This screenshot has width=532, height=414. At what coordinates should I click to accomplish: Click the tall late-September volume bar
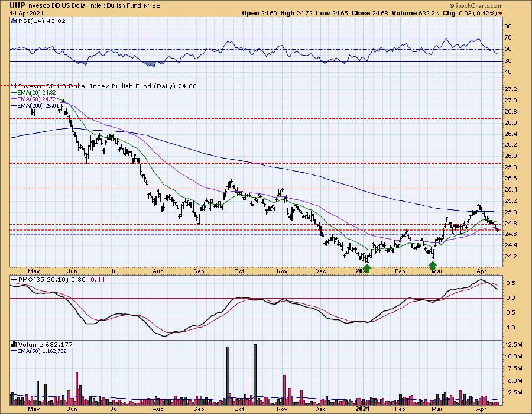(x=228, y=376)
